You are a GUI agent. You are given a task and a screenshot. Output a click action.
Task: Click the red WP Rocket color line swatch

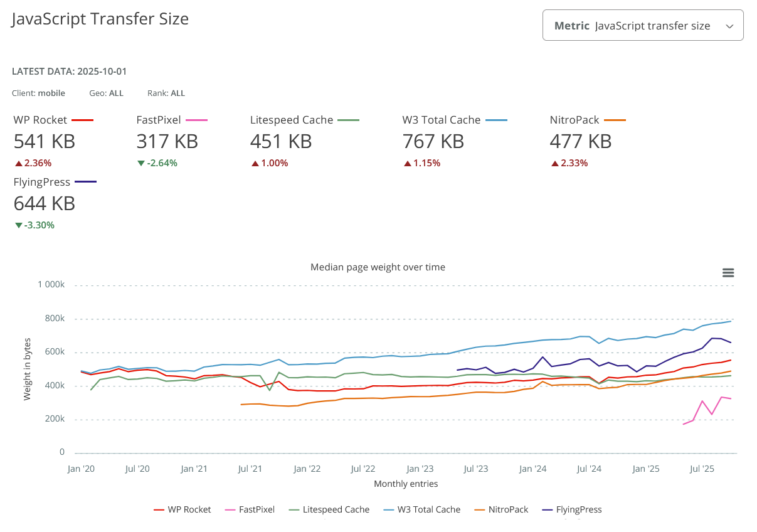point(83,120)
